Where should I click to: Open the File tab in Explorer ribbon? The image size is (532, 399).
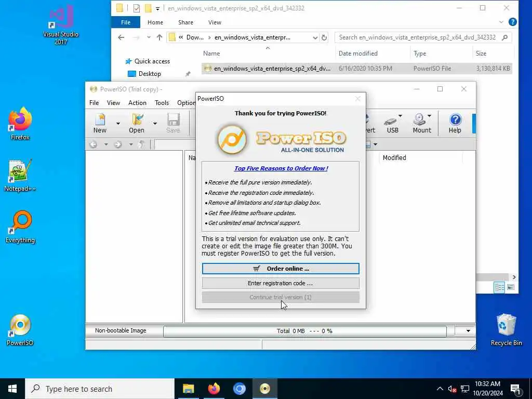click(x=126, y=22)
